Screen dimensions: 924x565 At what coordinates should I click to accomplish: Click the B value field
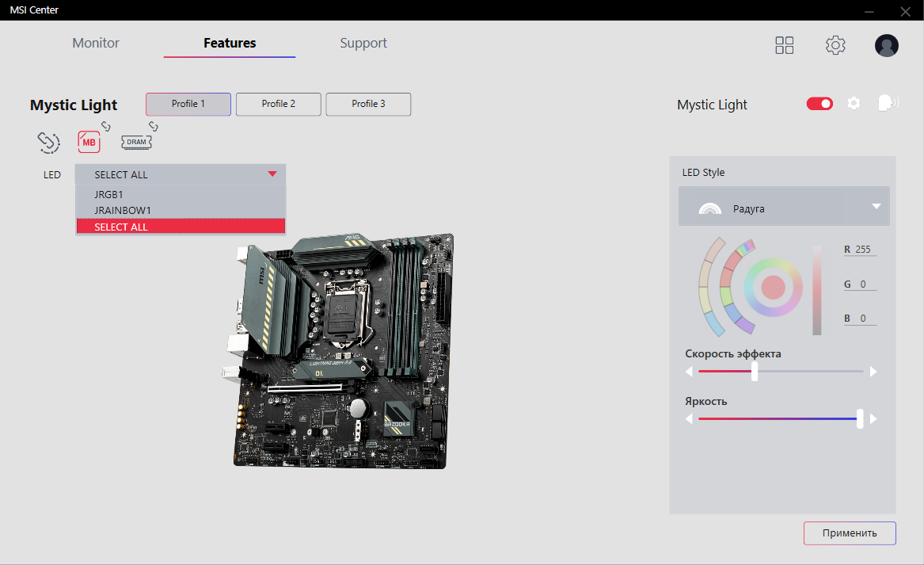pos(861,319)
